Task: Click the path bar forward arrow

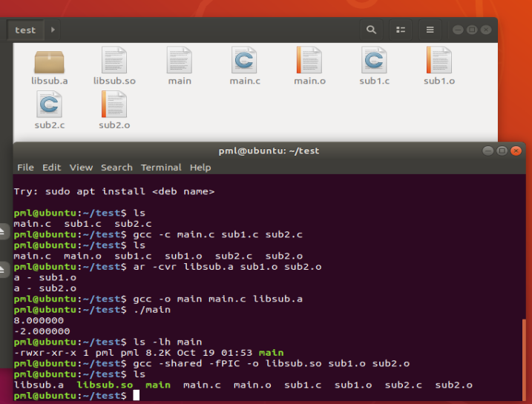Action: point(53,30)
